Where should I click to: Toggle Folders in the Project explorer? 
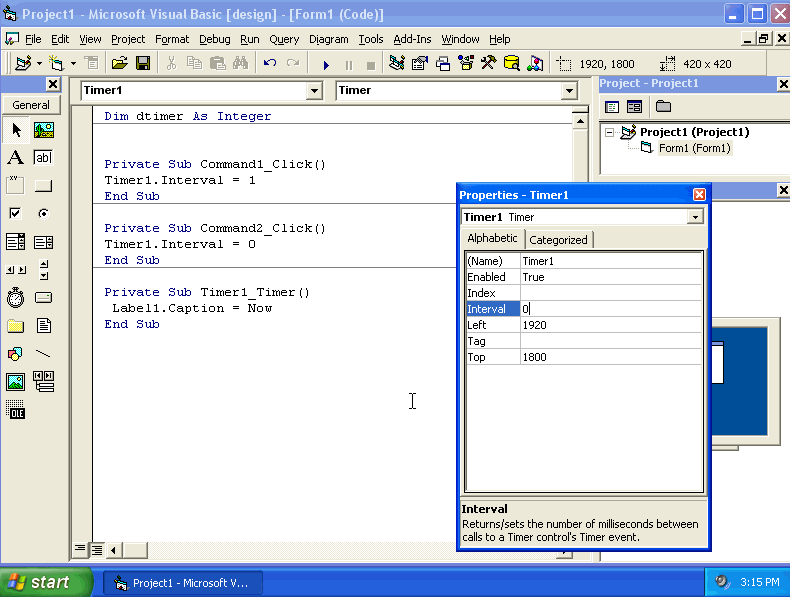[x=663, y=107]
